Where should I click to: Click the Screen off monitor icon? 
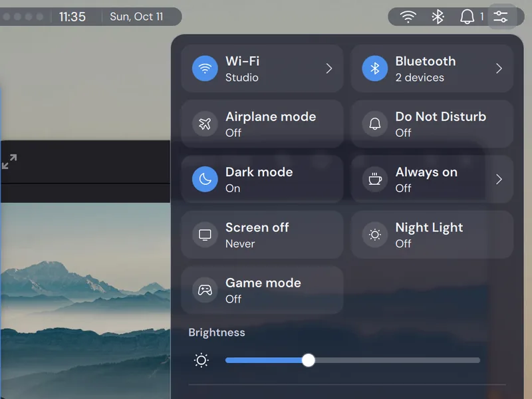pos(205,235)
